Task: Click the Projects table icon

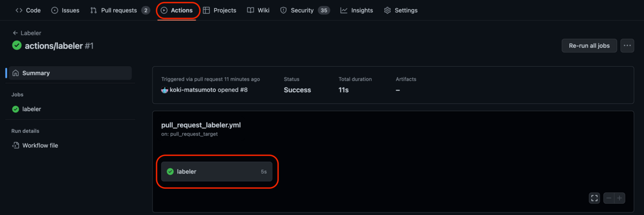Action: [207, 10]
